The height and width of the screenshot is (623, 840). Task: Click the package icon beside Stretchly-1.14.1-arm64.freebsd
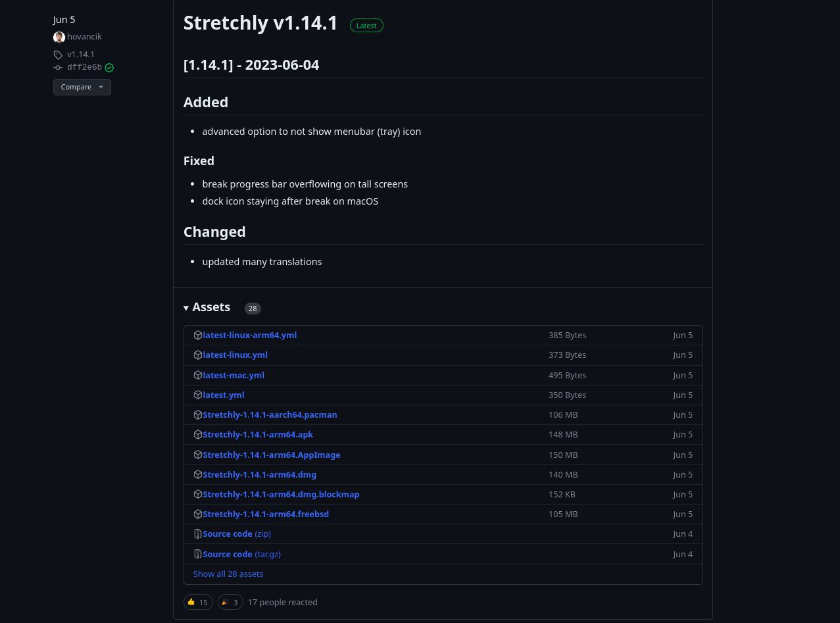197,514
